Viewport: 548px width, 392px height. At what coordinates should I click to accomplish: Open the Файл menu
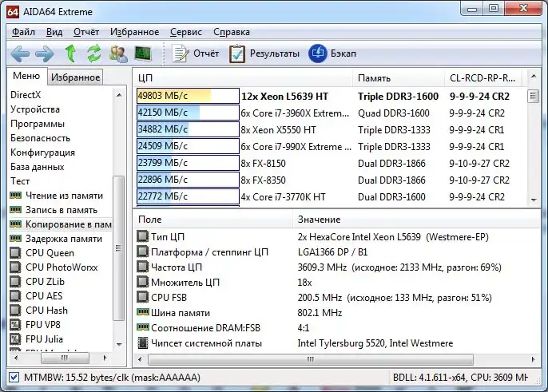23,32
